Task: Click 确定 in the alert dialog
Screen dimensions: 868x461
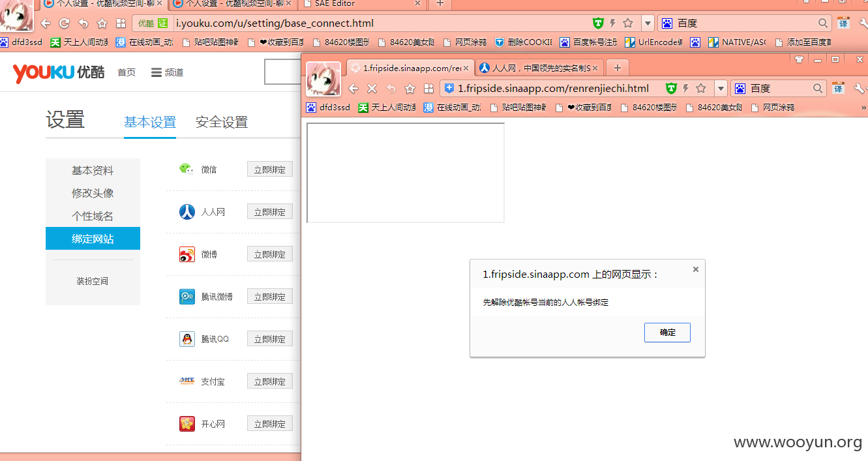Action: (667, 333)
